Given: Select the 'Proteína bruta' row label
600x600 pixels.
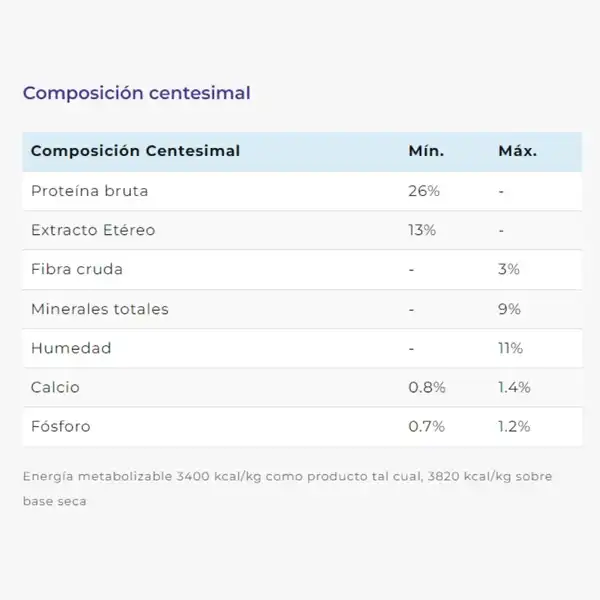Looking at the screenshot, I should [x=90, y=191].
